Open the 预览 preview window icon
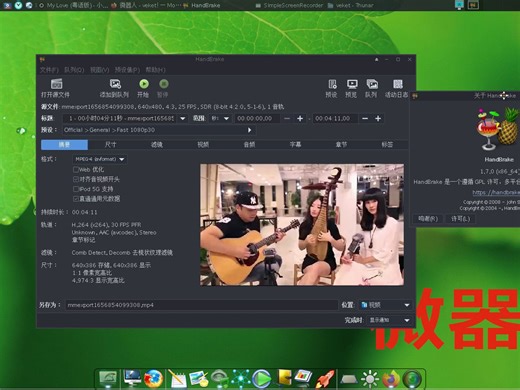 352,84
